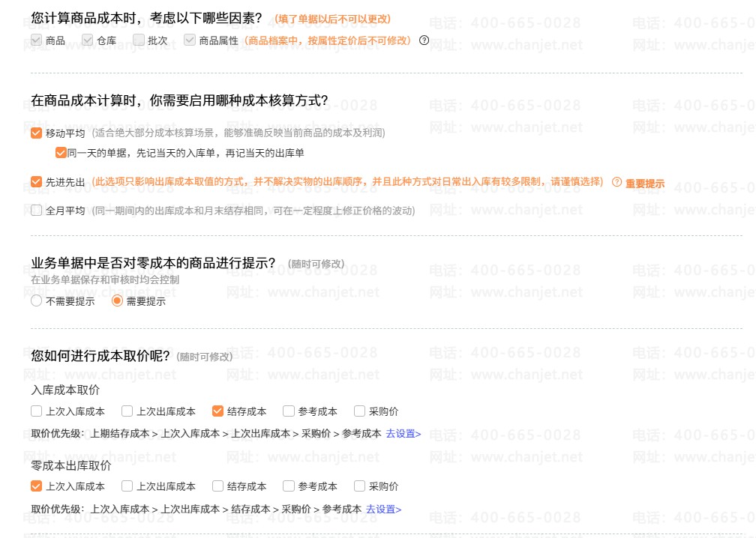Select the 需要提示 radio option
The image size is (756, 538).
[x=117, y=301]
